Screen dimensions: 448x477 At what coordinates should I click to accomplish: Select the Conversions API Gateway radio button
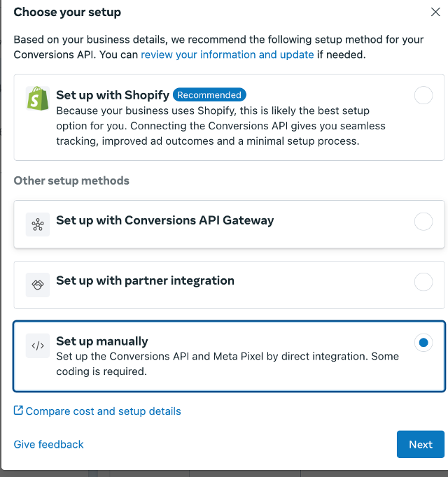pyautogui.click(x=423, y=222)
